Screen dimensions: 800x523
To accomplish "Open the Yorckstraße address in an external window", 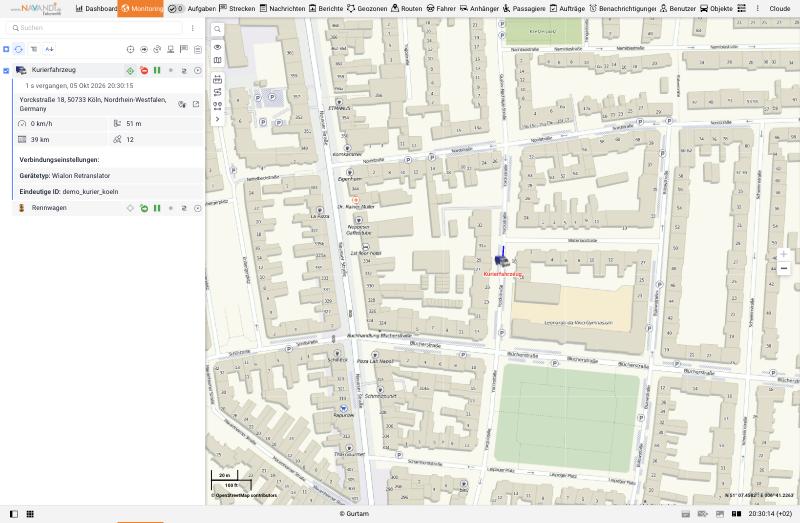I will tap(196, 104).
